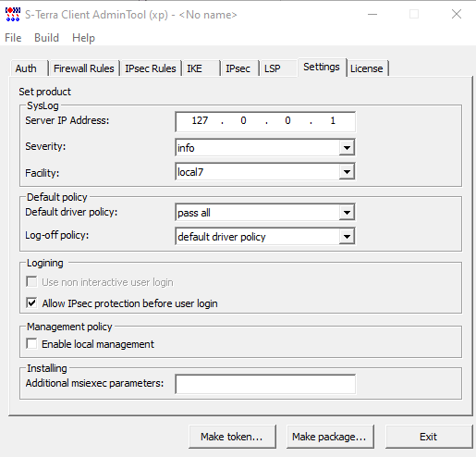The height and width of the screenshot is (457, 476).
Task: Close the AdminTool window
Action: tap(457, 14)
